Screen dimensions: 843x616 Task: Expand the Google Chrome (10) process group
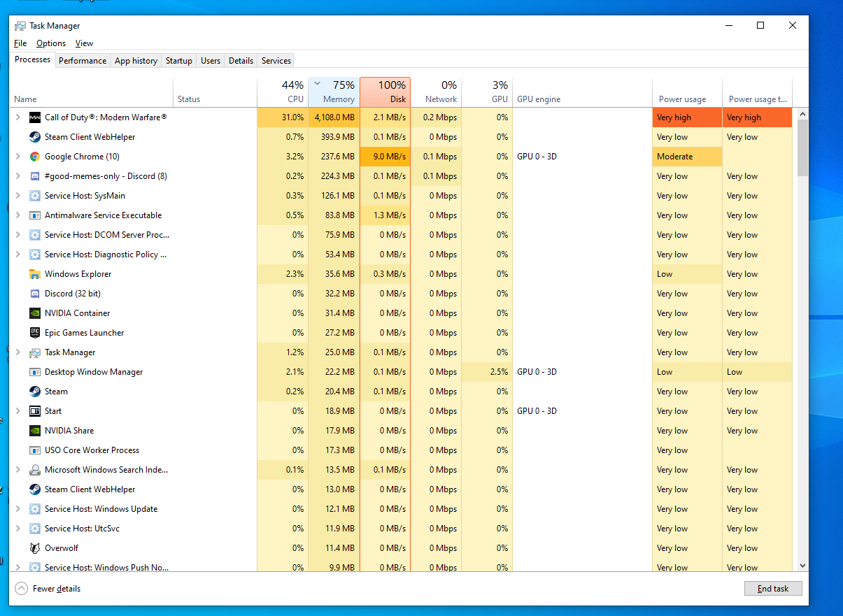(18, 157)
